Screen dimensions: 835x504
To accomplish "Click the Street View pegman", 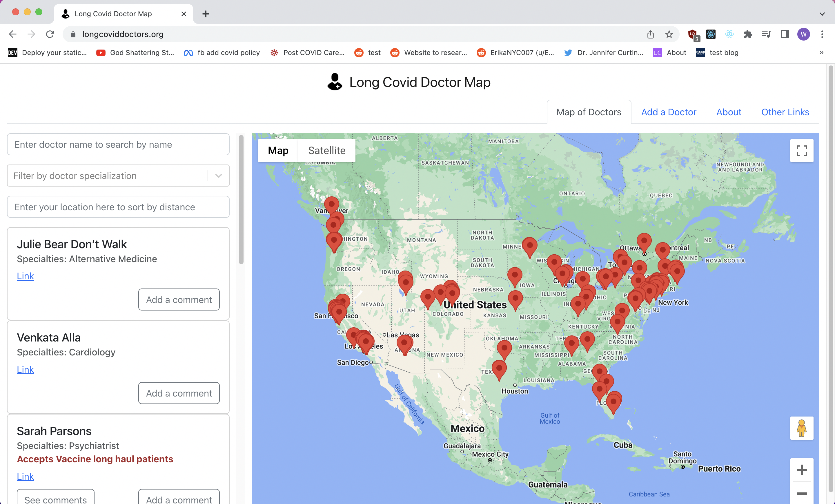I will [801, 428].
